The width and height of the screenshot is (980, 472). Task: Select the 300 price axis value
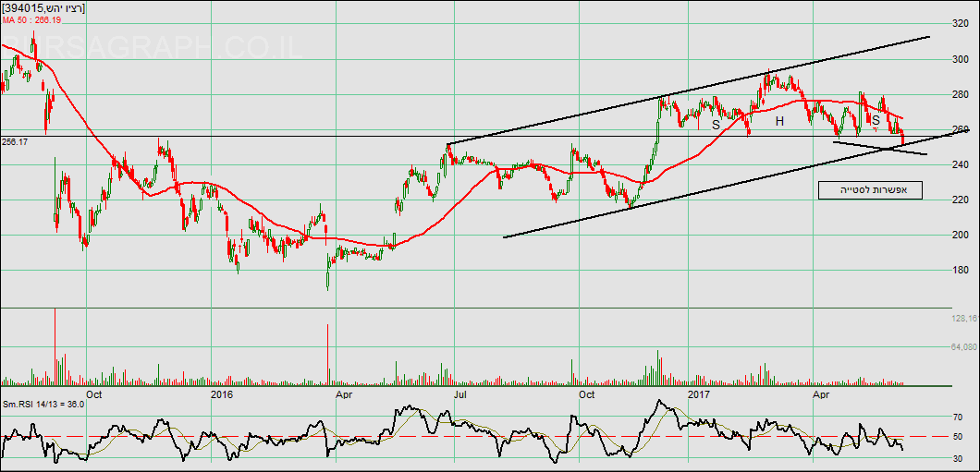(961, 60)
